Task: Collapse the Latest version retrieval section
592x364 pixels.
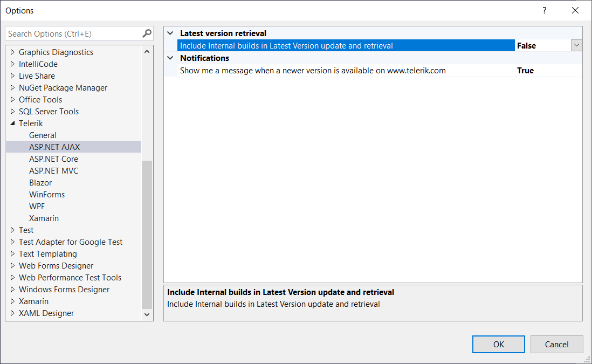Action: pos(170,33)
